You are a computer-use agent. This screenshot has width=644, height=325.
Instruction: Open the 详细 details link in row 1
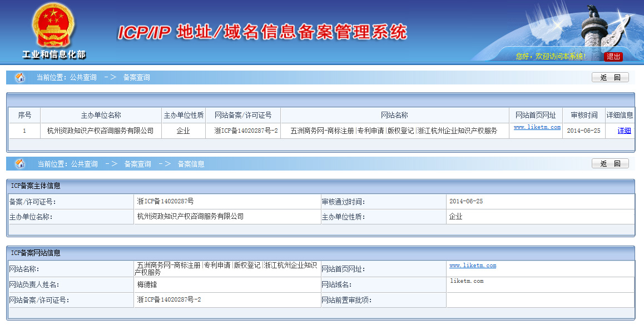(x=624, y=131)
